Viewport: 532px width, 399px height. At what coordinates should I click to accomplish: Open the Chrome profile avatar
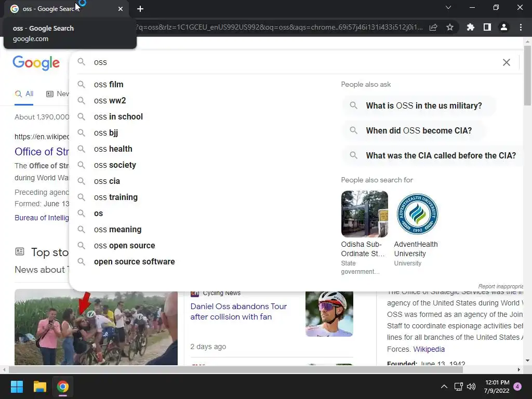click(x=504, y=27)
